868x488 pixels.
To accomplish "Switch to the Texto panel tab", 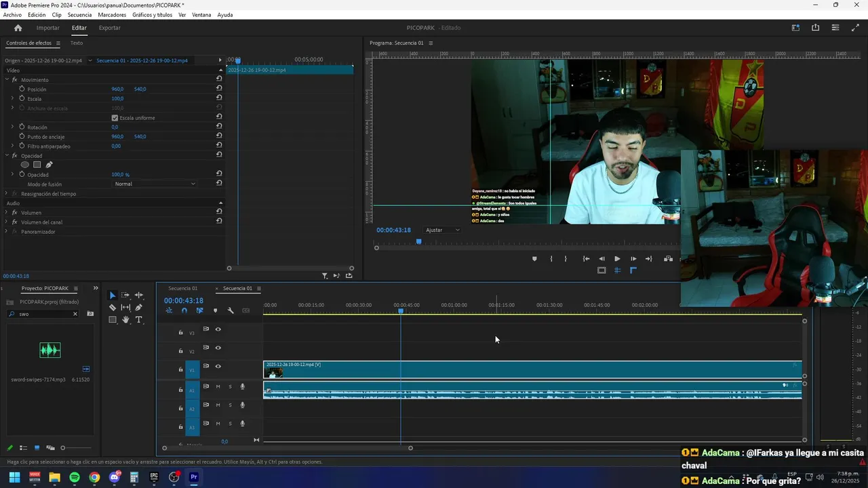I will 77,43.
